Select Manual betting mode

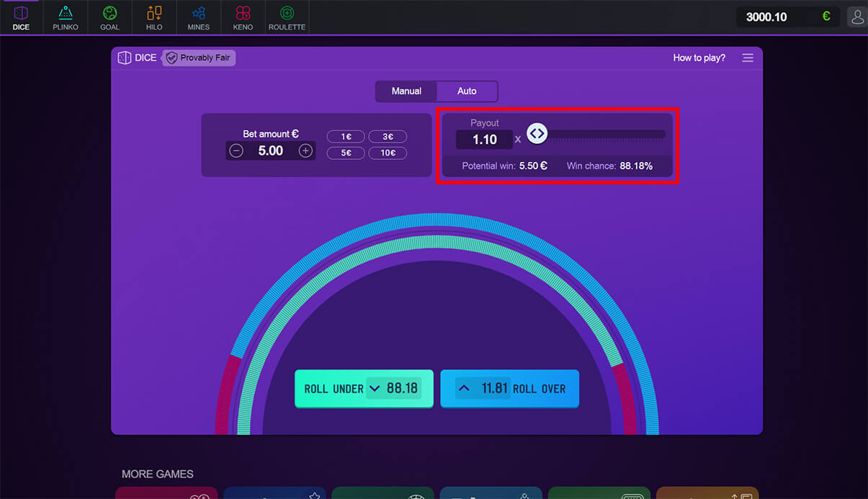406,91
